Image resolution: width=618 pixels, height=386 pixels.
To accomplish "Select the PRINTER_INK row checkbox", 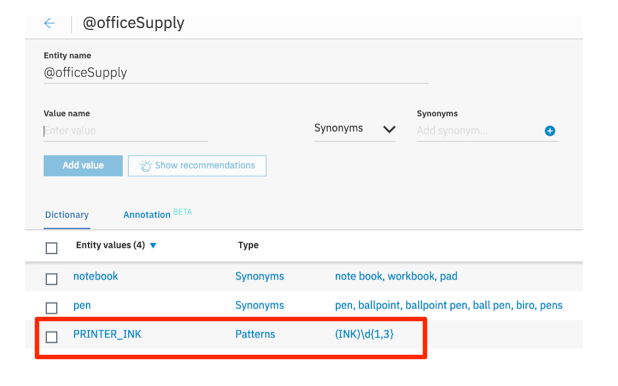I will (51, 337).
